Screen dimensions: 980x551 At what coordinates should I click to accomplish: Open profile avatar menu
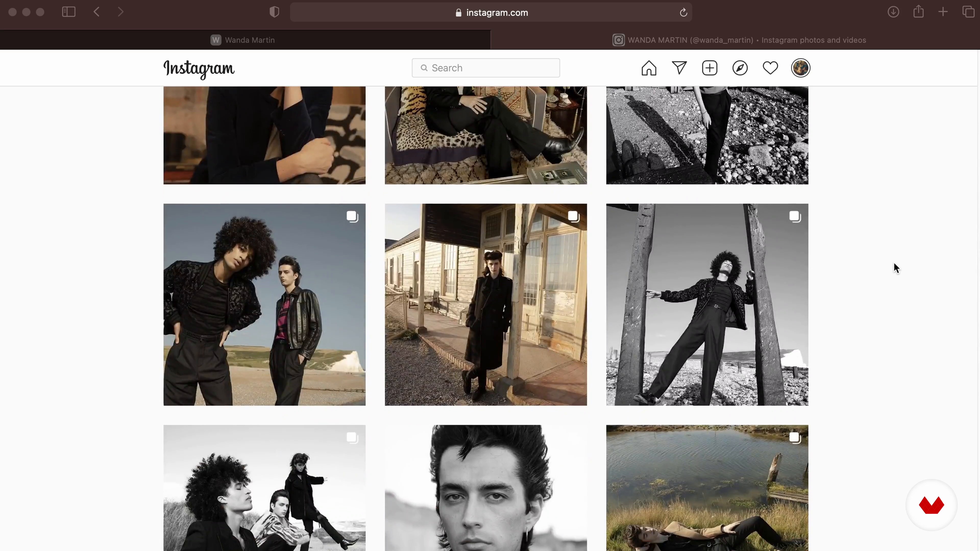pos(800,68)
